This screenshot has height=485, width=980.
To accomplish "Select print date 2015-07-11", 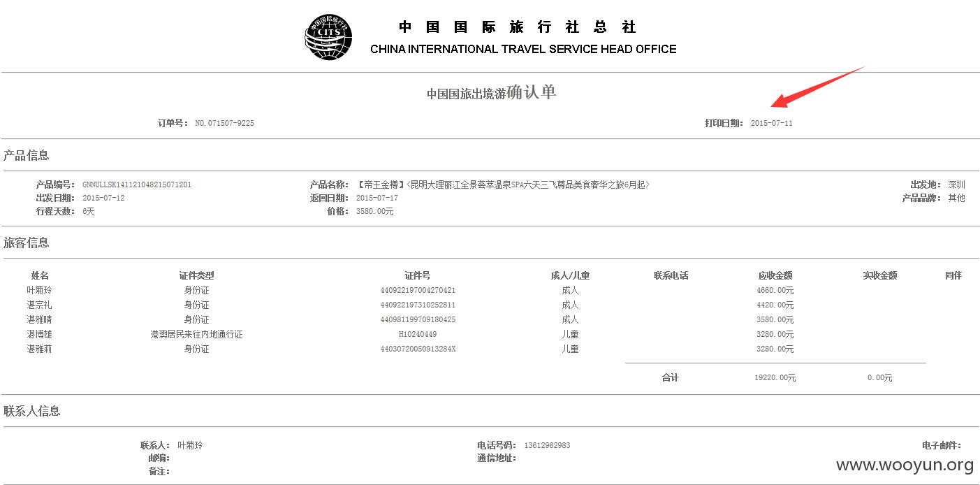I will tap(772, 123).
